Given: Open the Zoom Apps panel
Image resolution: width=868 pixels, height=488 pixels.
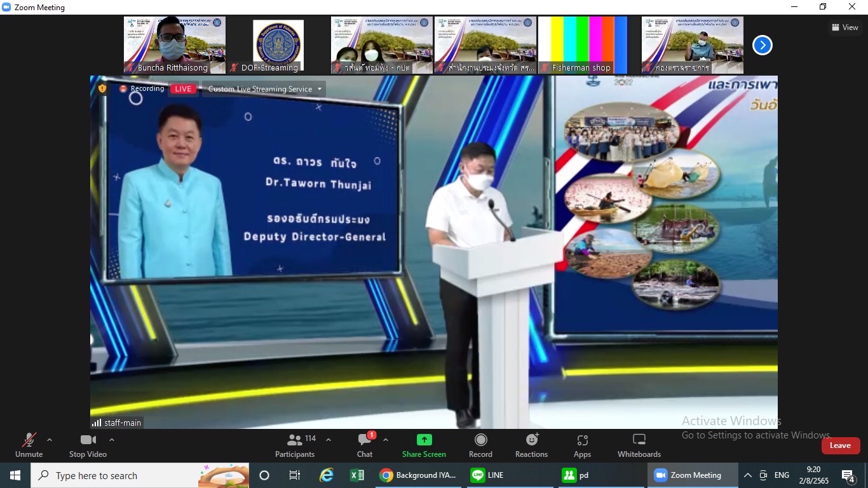Looking at the screenshot, I should 582,445.
